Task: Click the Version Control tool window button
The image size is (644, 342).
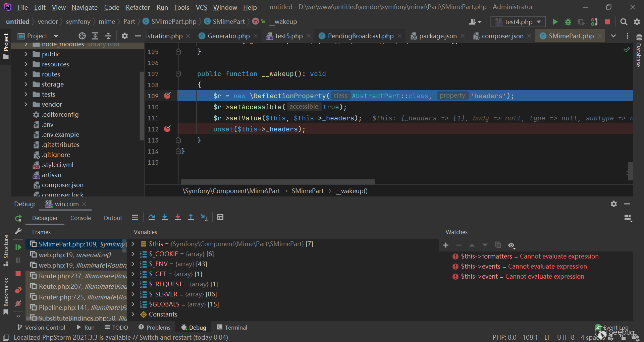Action: pos(41,327)
